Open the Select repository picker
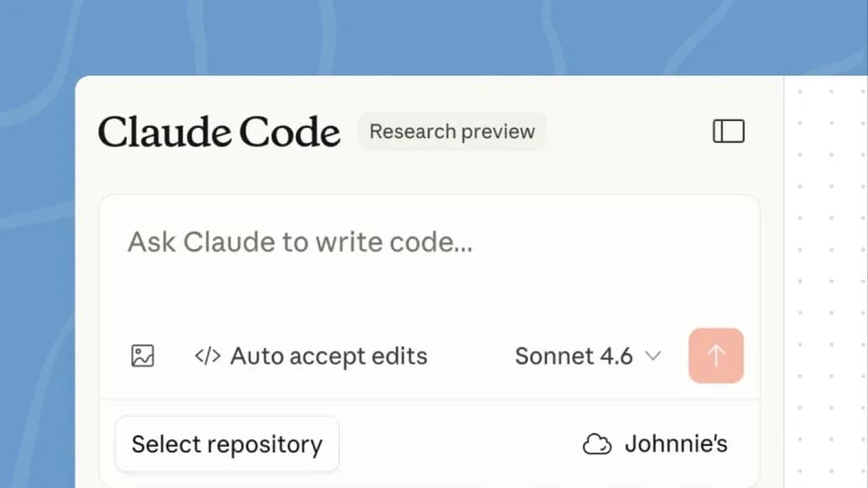The image size is (868, 488). [x=227, y=444]
